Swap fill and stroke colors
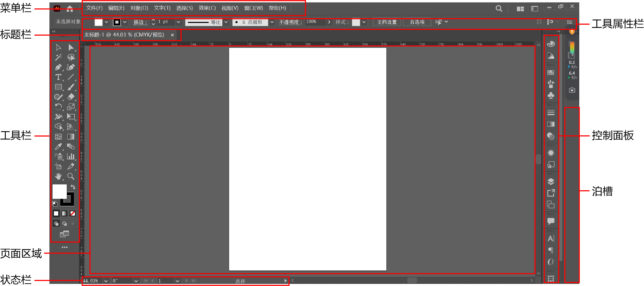This screenshot has width=644, height=286. point(73,187)
